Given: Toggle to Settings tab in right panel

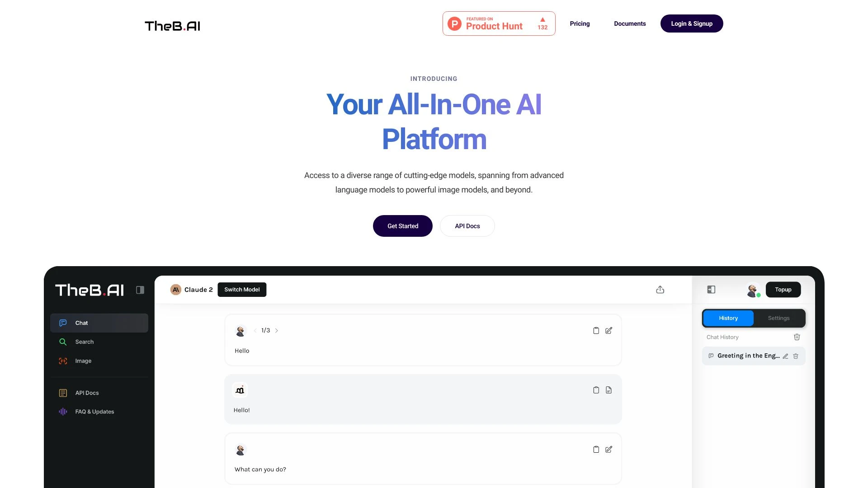Looking at the screenshot, I should (778, 318).
